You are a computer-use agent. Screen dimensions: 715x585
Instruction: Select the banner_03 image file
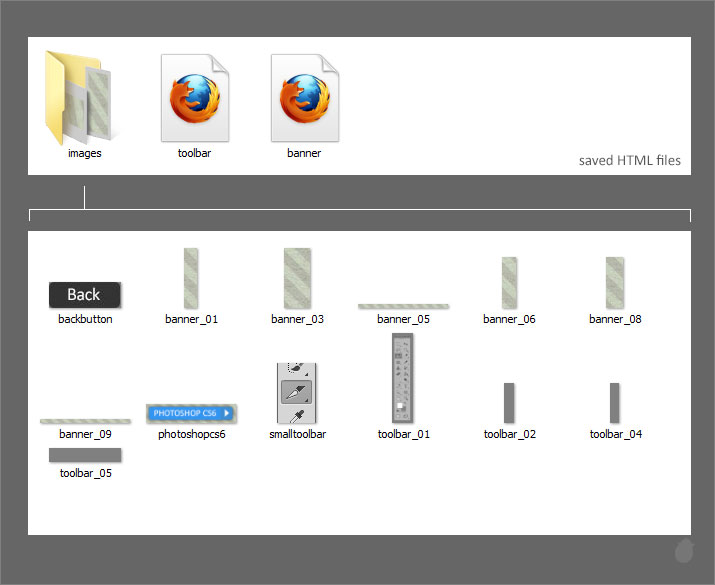pos(297,279)
